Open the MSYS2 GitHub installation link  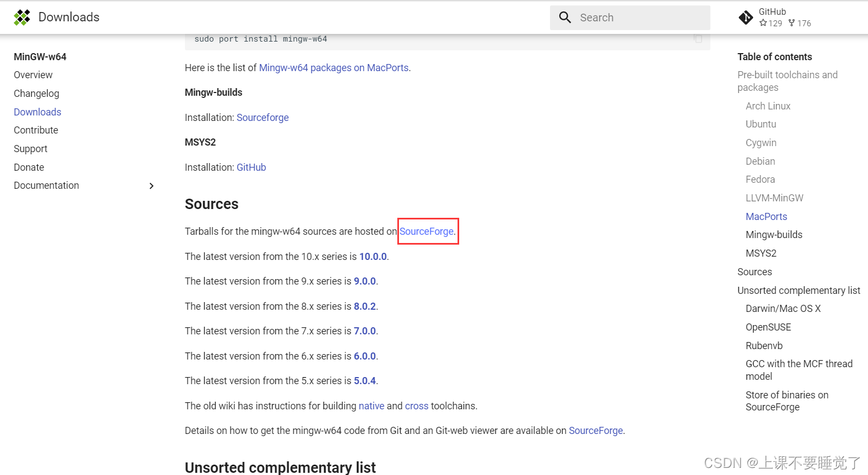(251, 167)
